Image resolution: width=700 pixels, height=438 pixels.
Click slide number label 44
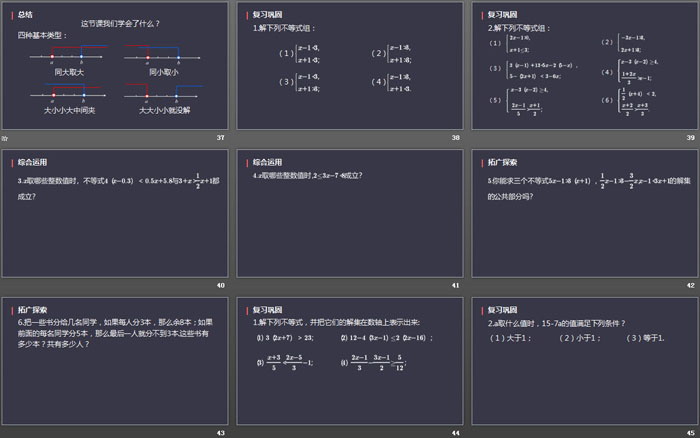pos(455,433)
